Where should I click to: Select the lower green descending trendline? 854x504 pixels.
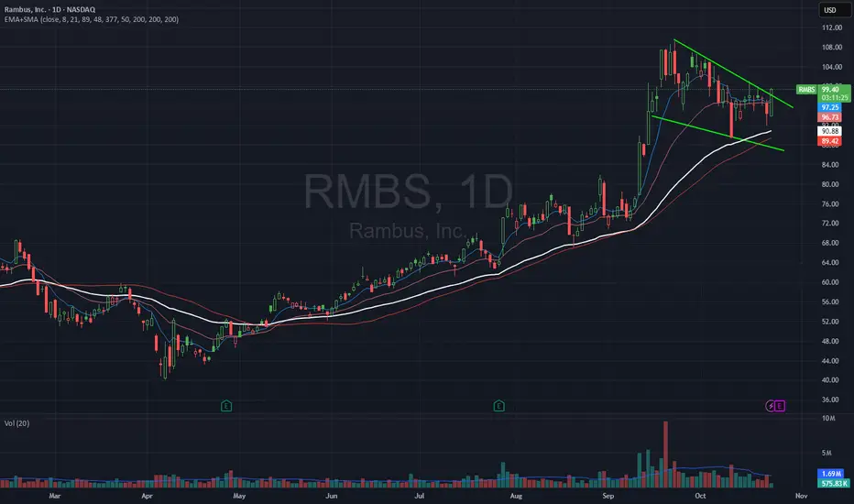click(x=717, y=133)
